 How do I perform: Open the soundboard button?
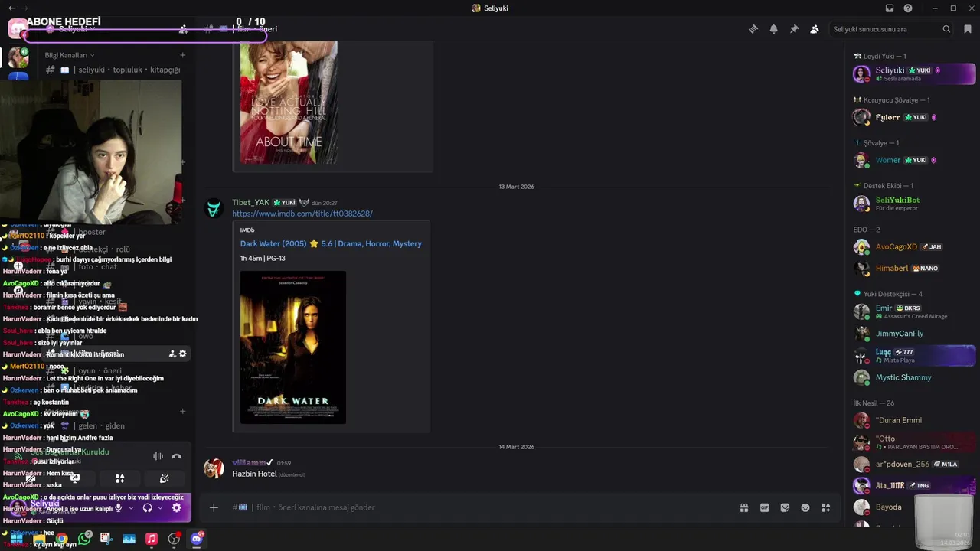pyautogui.click(x=164, y=478)
